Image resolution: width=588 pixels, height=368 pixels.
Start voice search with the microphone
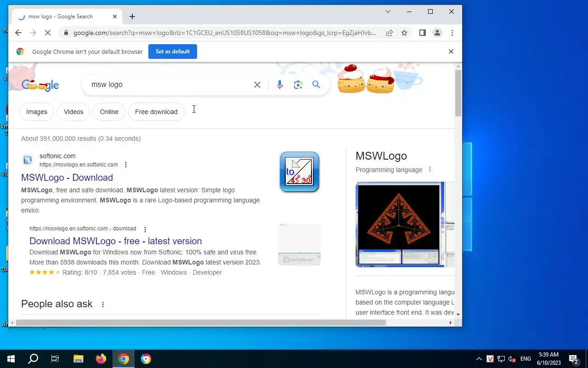280,85
